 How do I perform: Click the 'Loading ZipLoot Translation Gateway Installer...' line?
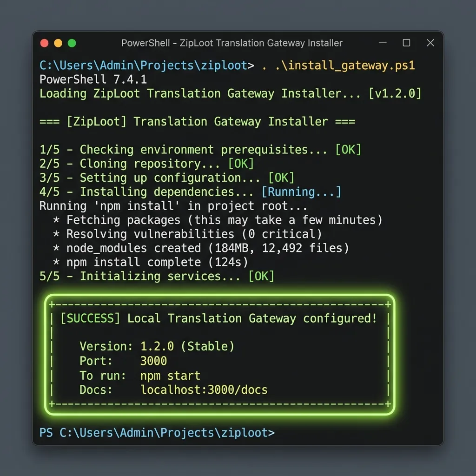click(x=200, y=93)
